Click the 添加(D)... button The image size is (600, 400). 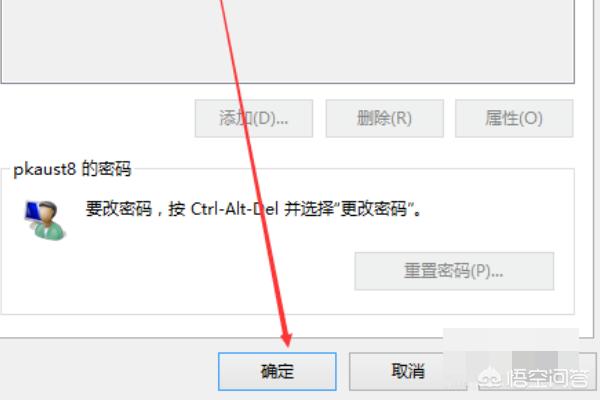[254, 118]
